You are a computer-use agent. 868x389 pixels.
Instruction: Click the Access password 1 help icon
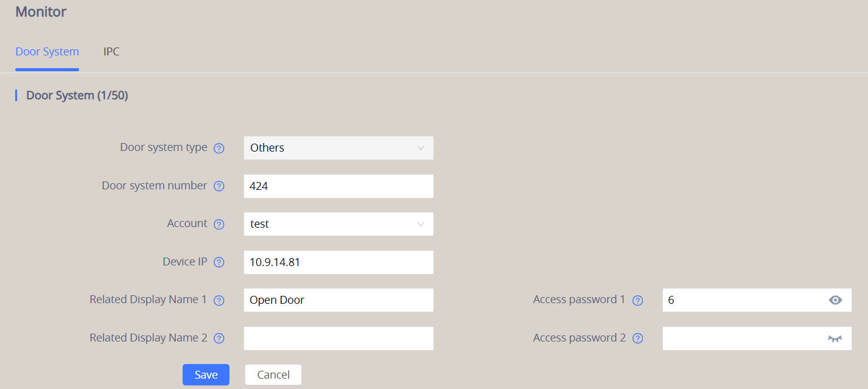[637, 300]
